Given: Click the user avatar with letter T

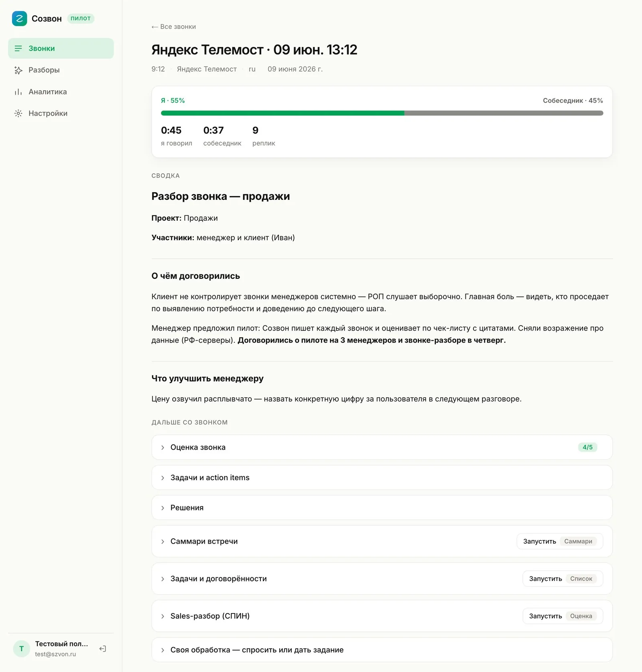Looking at the screenshot, I should (22, 649).
